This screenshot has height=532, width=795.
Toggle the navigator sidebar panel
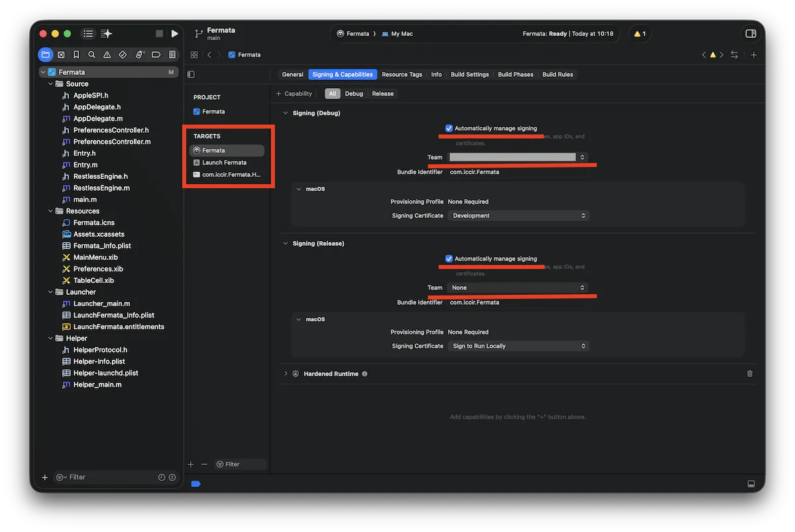[88, 34]
